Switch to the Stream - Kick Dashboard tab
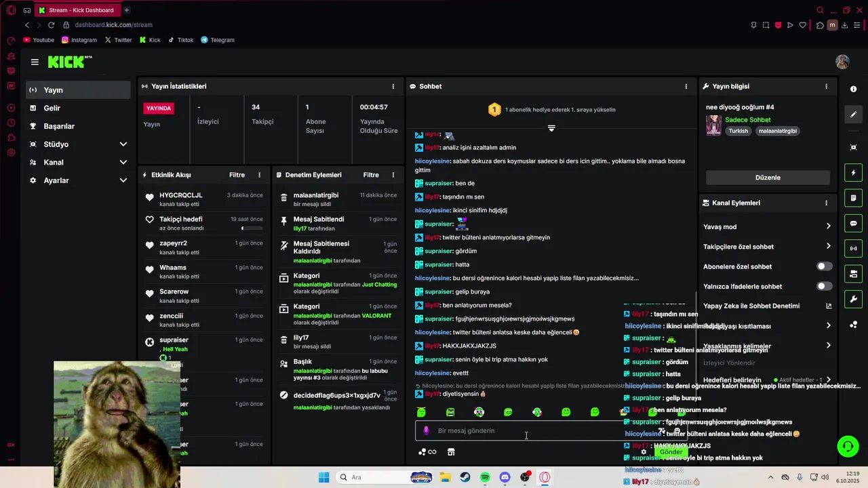868x488 pixels. pyautogui.click(x=77, y=10)
